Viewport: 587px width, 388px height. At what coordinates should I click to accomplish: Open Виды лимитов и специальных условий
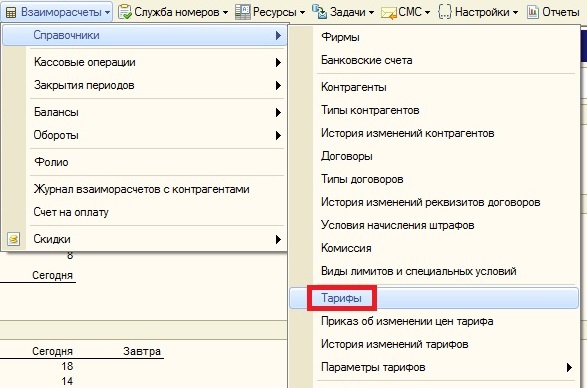(434, 271)
